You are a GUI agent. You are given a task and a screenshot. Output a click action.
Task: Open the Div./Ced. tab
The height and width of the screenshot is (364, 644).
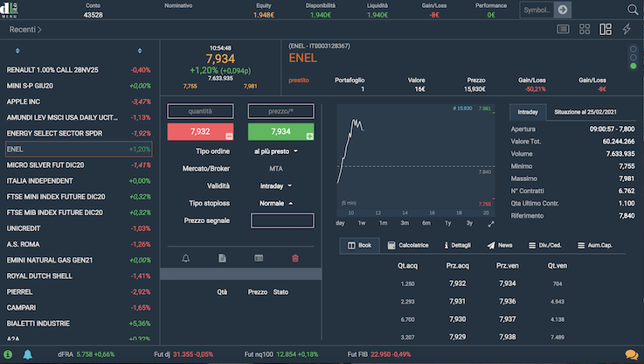[x=544, y=245]
